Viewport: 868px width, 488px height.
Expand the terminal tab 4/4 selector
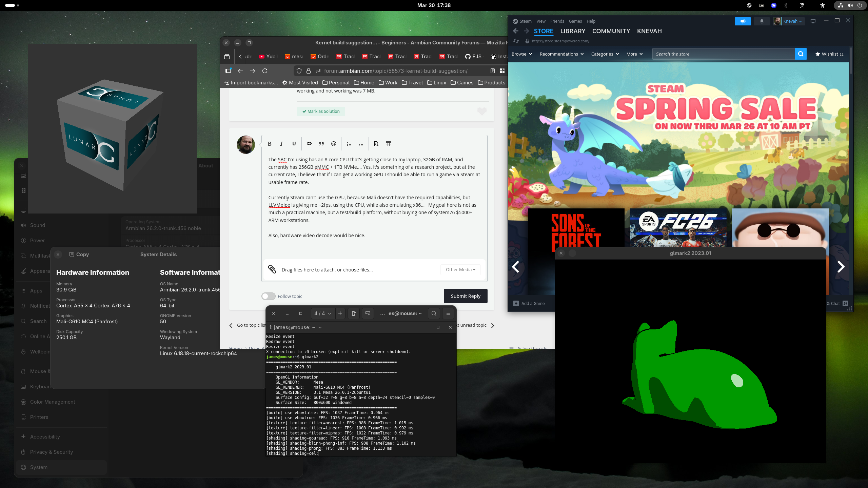tap(322, 313)
